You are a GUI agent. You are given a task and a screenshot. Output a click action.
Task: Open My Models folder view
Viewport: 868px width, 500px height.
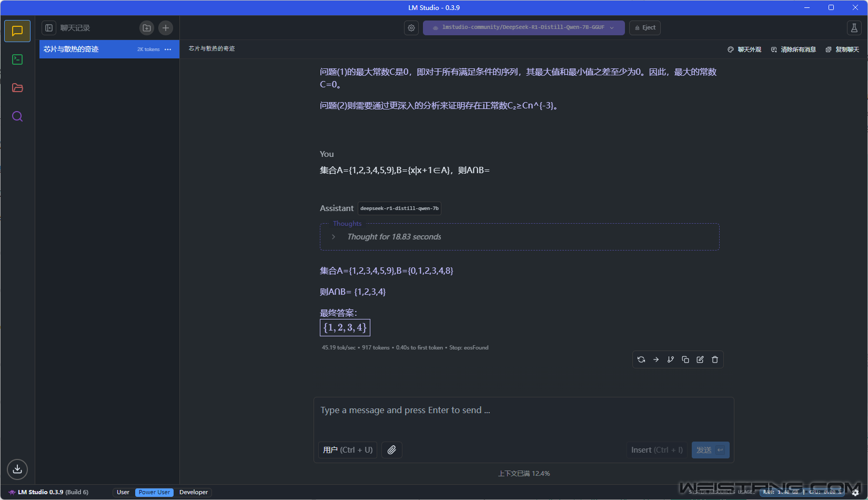[x=17, y=88]
